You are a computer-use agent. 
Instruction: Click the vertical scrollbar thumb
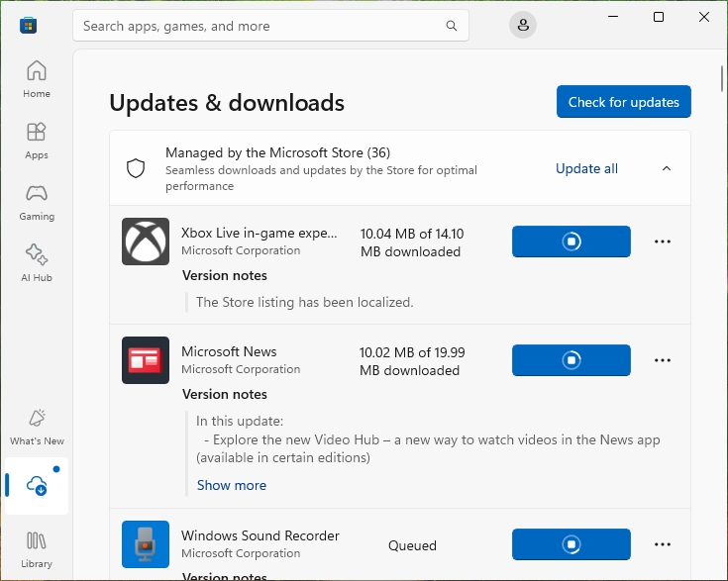722,78
